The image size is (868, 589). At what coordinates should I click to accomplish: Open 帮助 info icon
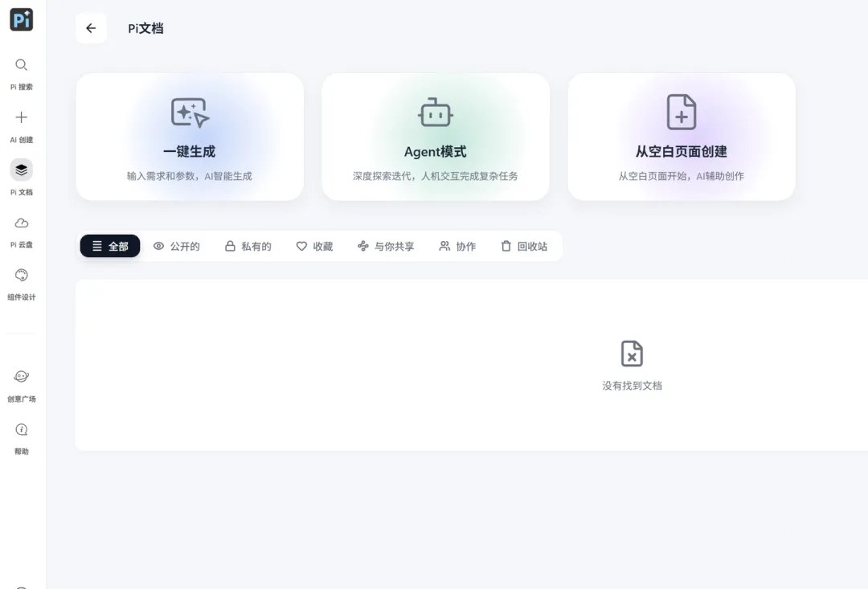21,430
